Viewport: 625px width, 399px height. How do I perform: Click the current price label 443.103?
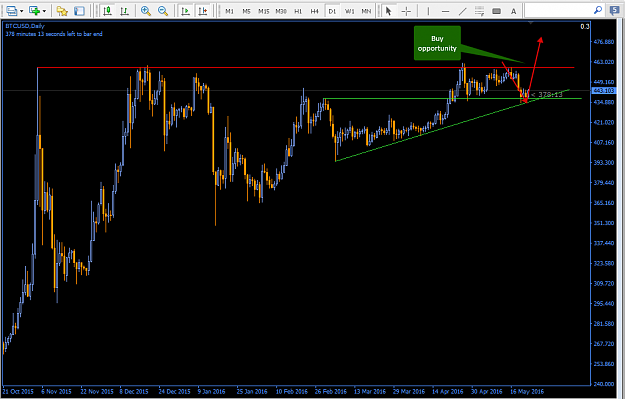[x=603, y=90]
